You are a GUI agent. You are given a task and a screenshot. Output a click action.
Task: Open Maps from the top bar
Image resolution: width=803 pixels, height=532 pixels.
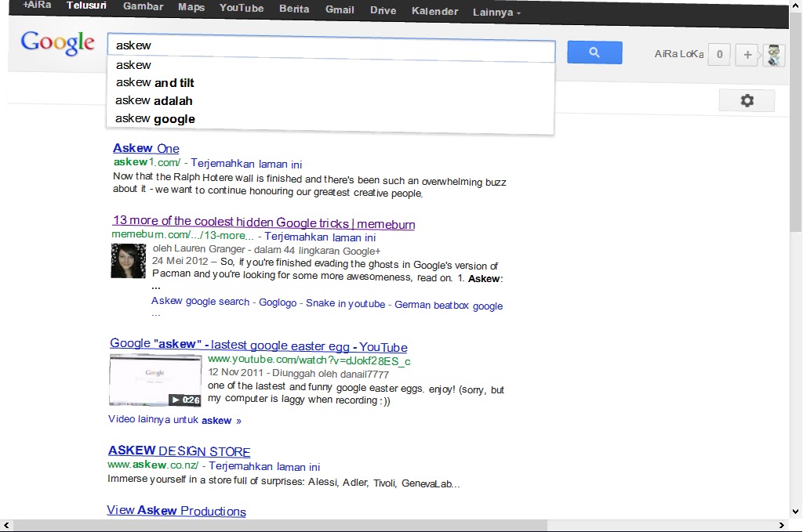point(191,7)
